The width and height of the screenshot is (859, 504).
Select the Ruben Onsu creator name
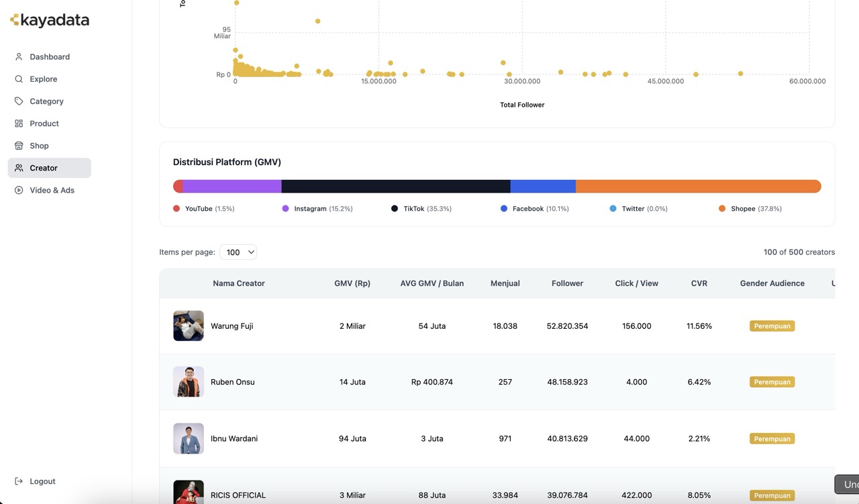232,382
